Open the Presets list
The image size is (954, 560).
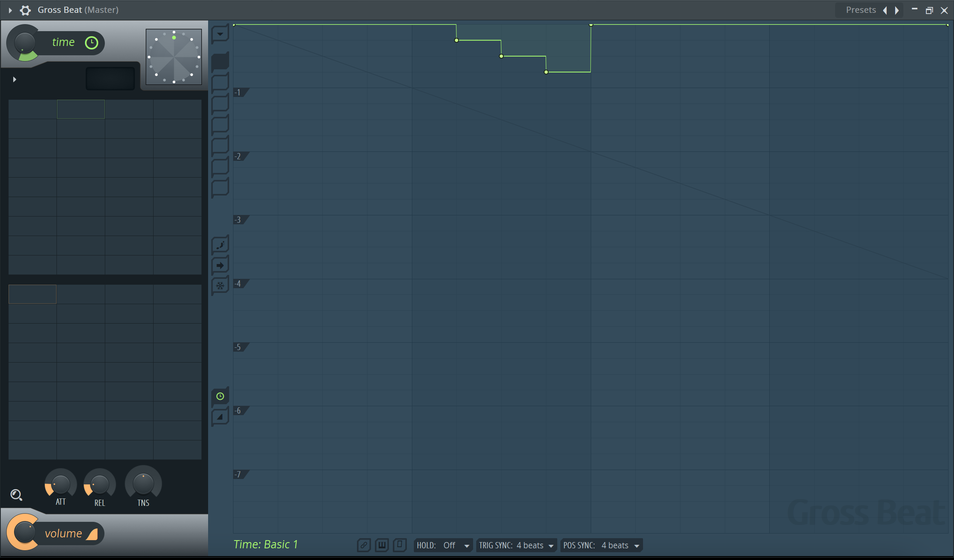coord(860,10)
